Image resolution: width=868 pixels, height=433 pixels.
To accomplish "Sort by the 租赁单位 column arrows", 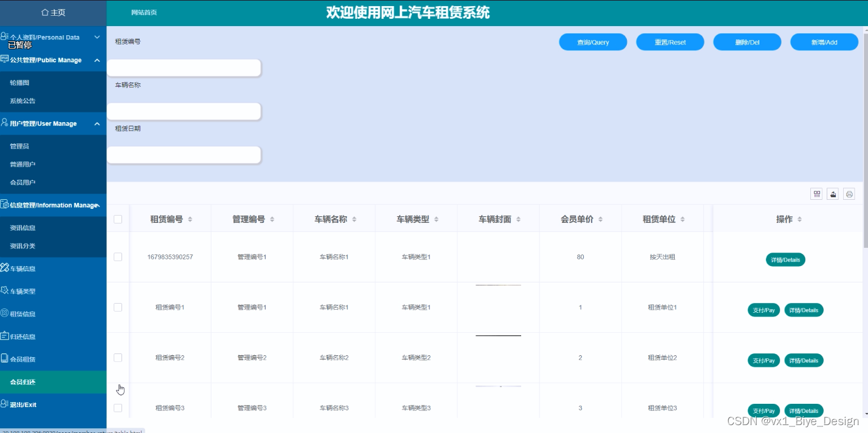I will (683, 219).
